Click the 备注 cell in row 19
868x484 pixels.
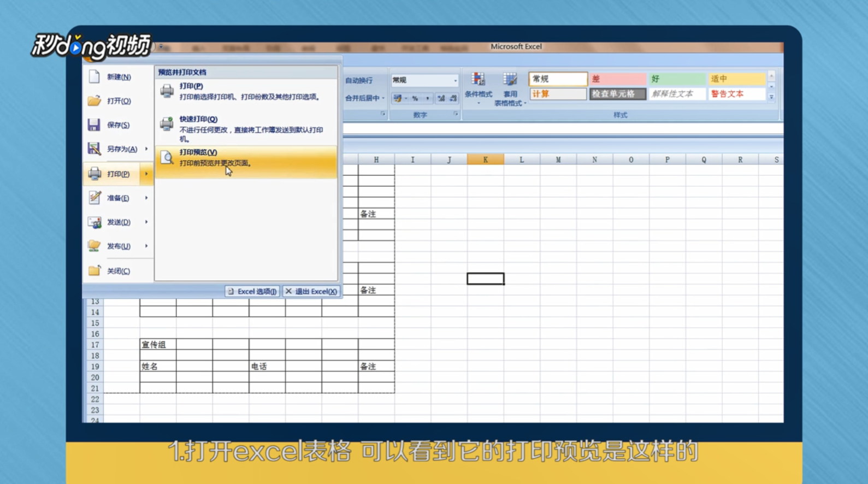[376, 367]
